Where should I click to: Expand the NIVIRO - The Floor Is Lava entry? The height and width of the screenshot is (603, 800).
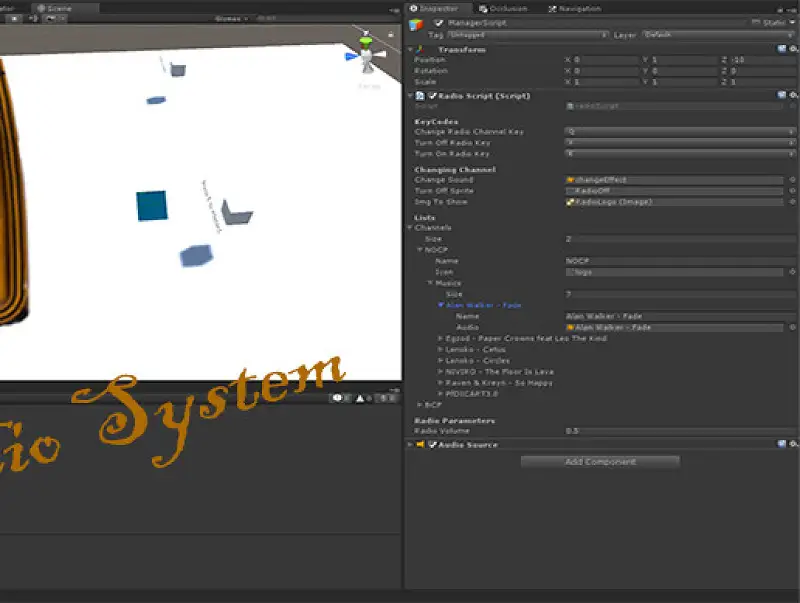click(440, 372)
